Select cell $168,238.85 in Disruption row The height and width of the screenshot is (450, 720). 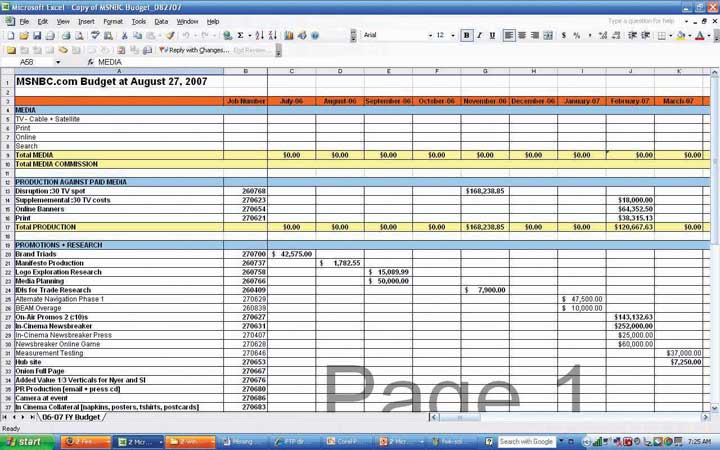tap(485, 191)
